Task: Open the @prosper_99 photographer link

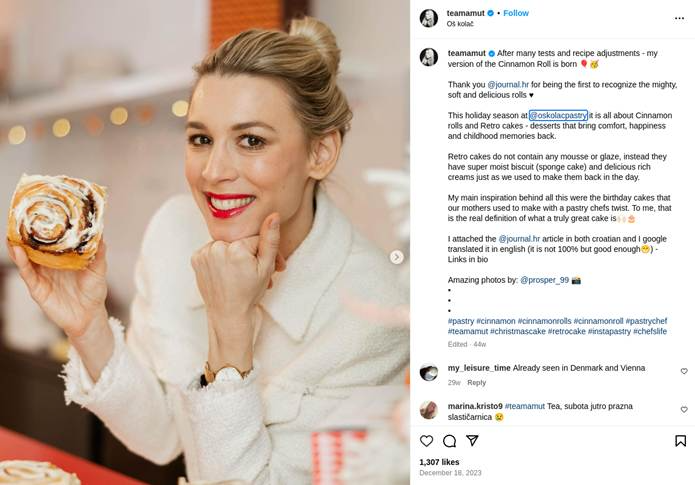Action: pyautogui.click(x=544, y=280)
